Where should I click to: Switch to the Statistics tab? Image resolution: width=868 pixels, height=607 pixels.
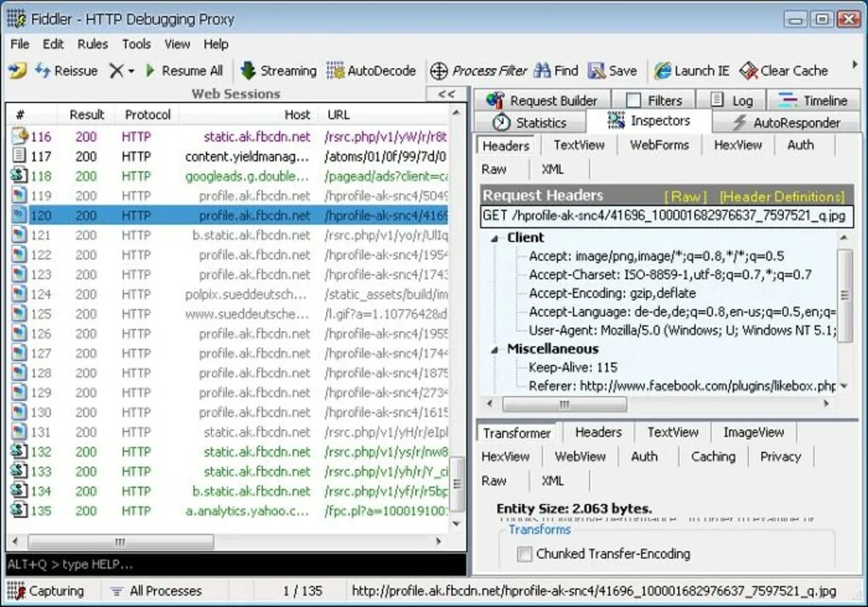coord(529,123)
